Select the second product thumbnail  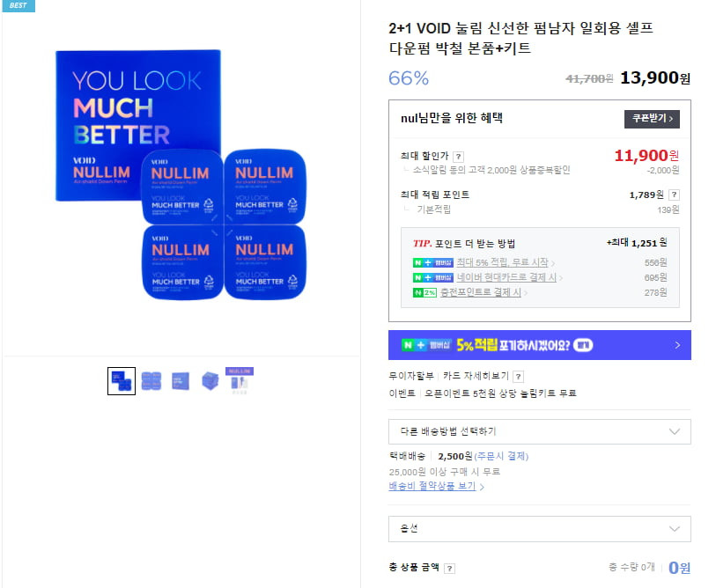coord(151,381)
